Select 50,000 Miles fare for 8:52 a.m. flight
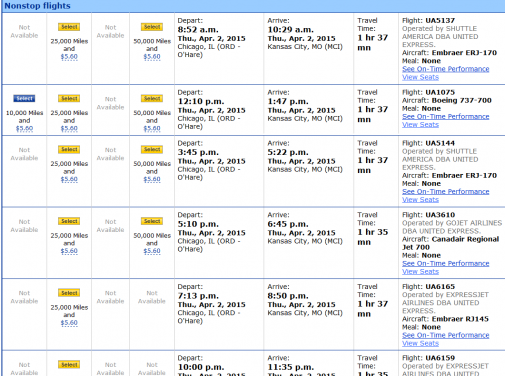505x376 pixels. tap(152, 27)
